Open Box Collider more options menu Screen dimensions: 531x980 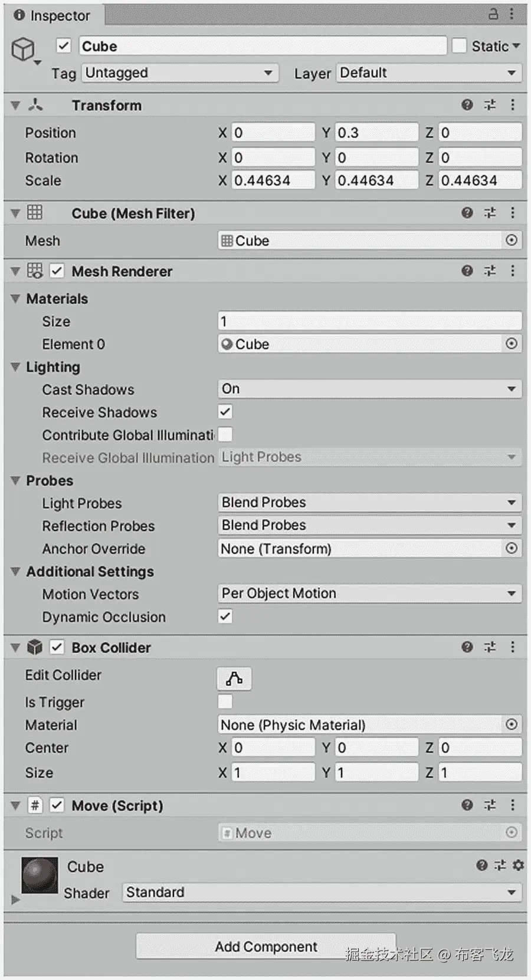pos(512,647)
